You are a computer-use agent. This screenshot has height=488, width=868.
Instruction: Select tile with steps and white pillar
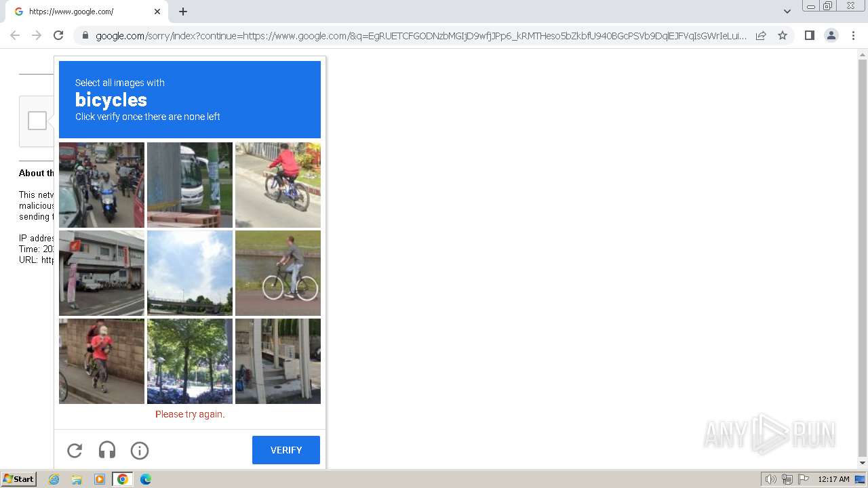click(278, 361)
